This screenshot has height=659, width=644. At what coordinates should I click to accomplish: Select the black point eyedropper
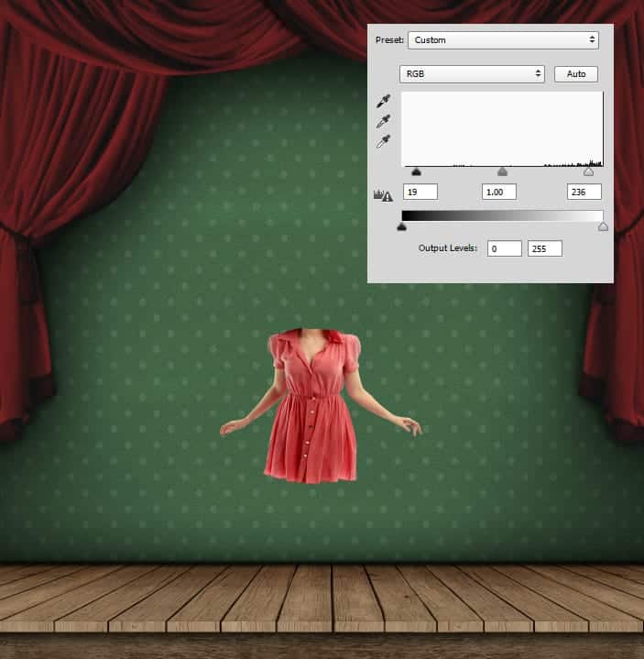pos(384,102)
